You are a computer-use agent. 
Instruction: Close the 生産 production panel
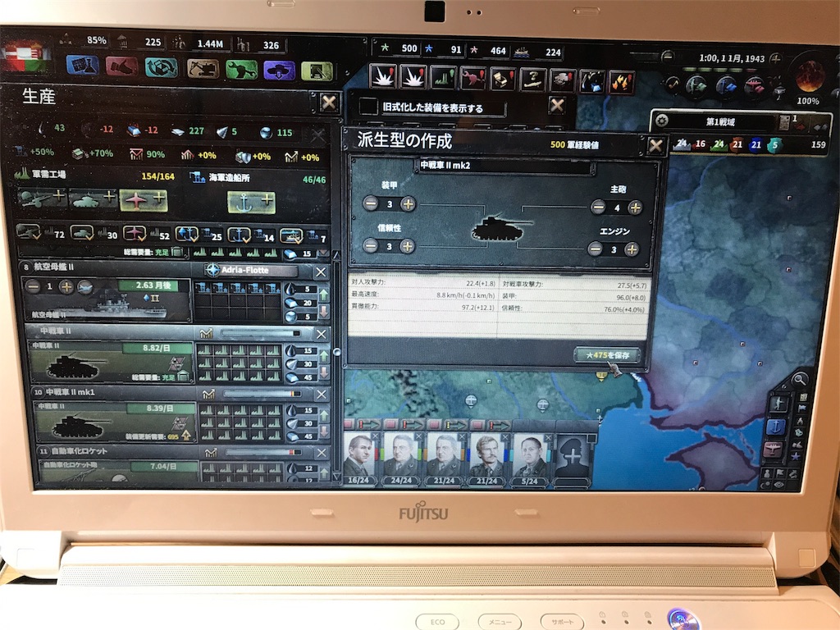coord(329,102)
